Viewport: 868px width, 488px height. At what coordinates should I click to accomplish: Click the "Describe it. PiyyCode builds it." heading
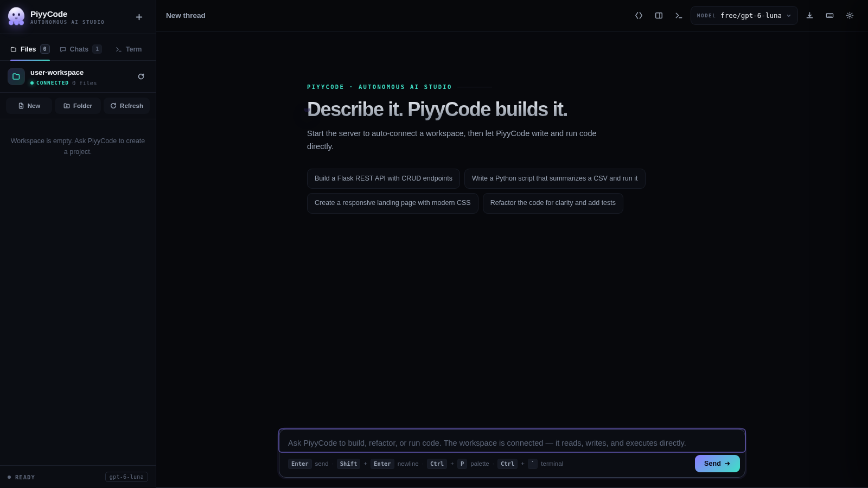tap(437, 110)
